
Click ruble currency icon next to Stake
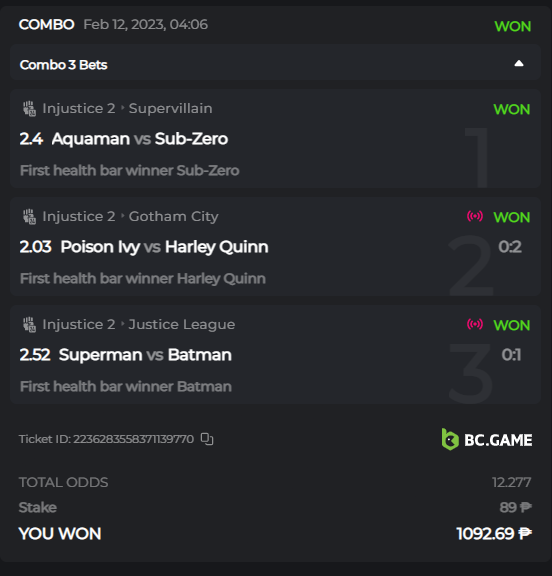pos(526,507)
